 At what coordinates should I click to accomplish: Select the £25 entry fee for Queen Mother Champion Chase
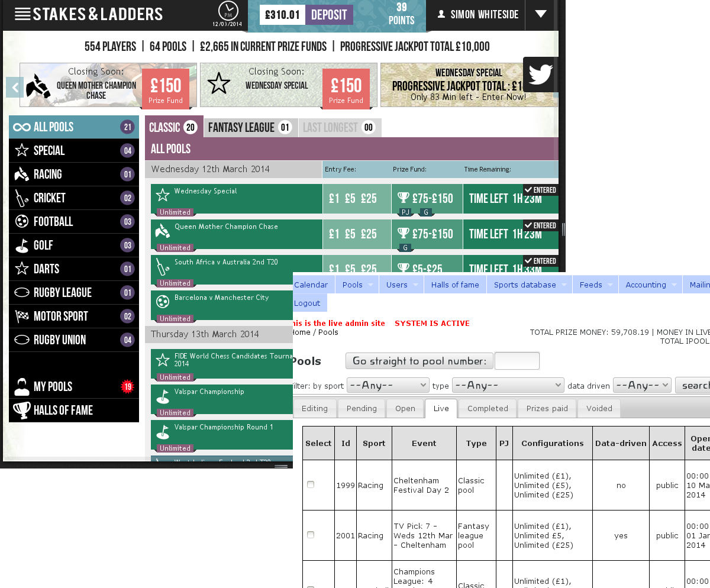369,234
